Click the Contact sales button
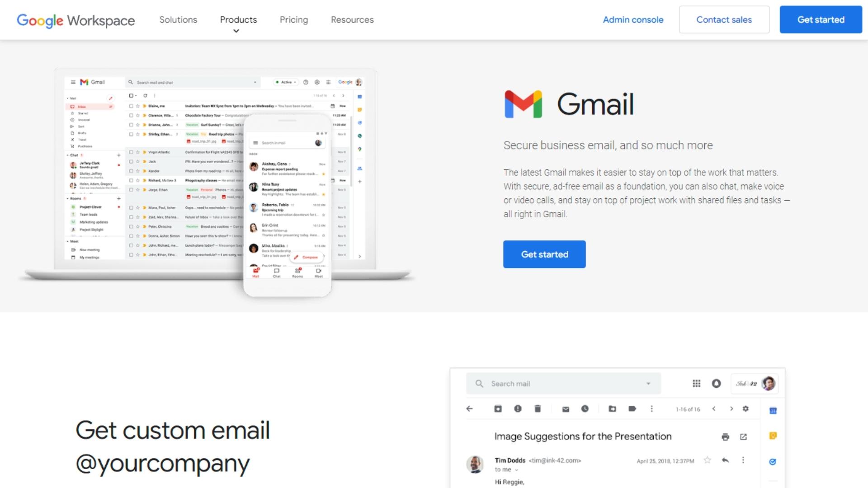The width and height of the screenshot is (868, 488). click(723, 20)
